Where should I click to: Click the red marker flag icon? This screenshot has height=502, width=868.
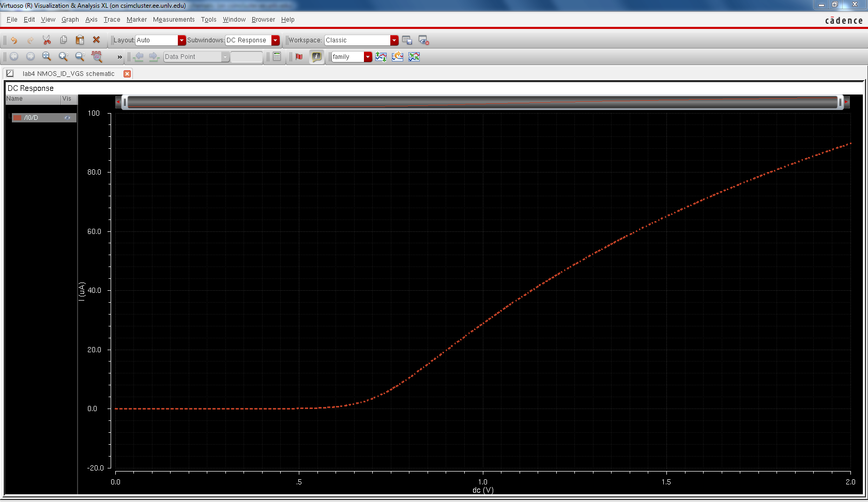click(x=299, y=56)
